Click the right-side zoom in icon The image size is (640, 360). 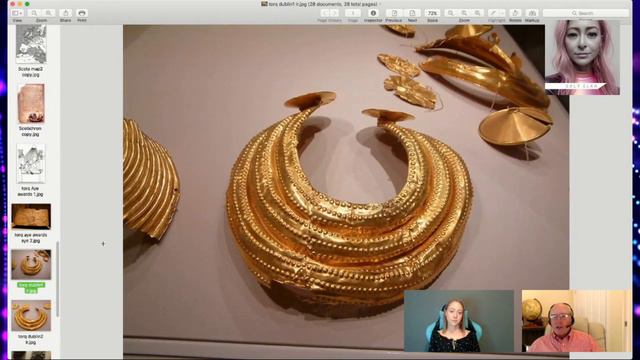(x=478, y=13)
